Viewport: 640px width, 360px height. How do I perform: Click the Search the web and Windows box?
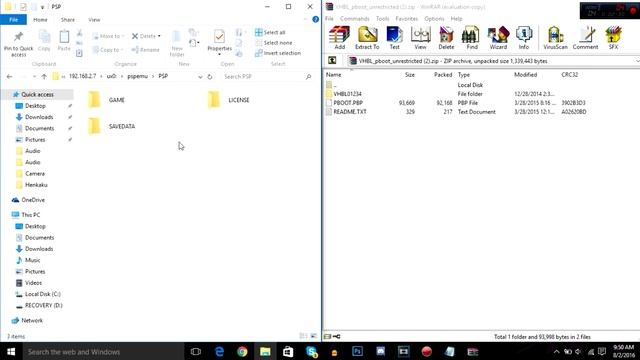tap(103, 351)
